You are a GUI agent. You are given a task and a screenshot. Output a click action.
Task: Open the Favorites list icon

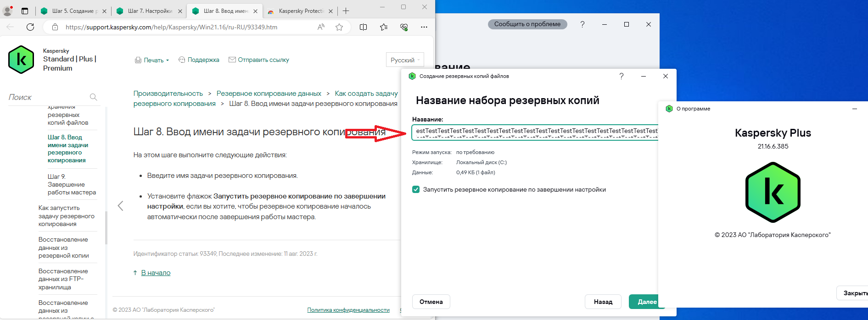(384, 27)
